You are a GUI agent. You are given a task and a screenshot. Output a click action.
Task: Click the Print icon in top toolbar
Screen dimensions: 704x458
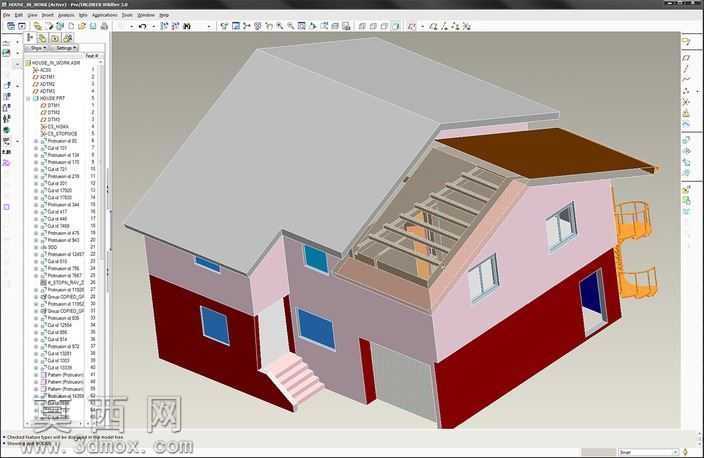(x=104, y=26)
